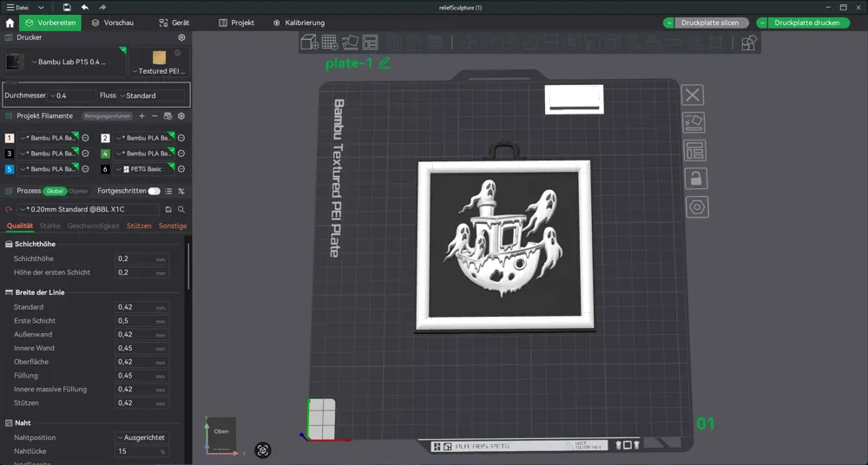Save the project with the floppy disk icon

pos(67,7)
